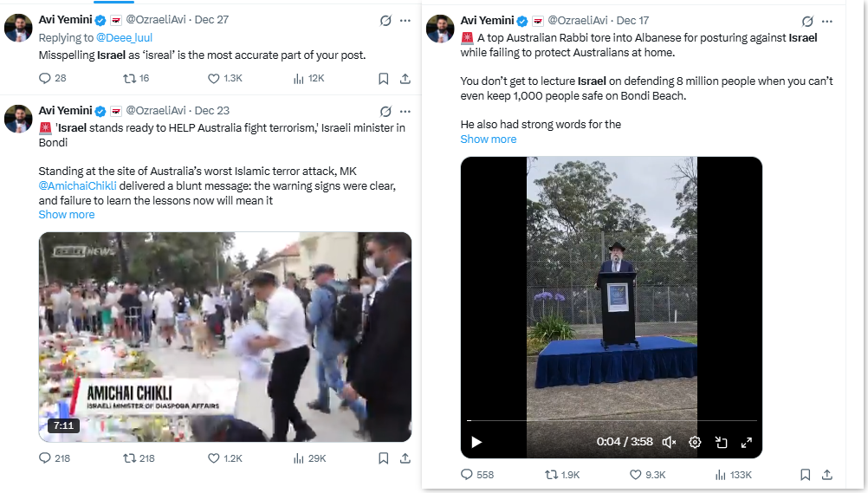This screenshot has width=868, height=493.
Task: Open the Amichai Chikli video thumbnail
Action: (x=224, y=337)
